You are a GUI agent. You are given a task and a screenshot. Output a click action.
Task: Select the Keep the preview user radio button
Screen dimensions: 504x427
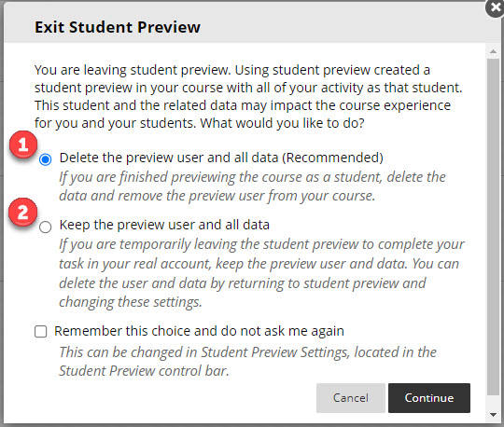click(46, 227)
